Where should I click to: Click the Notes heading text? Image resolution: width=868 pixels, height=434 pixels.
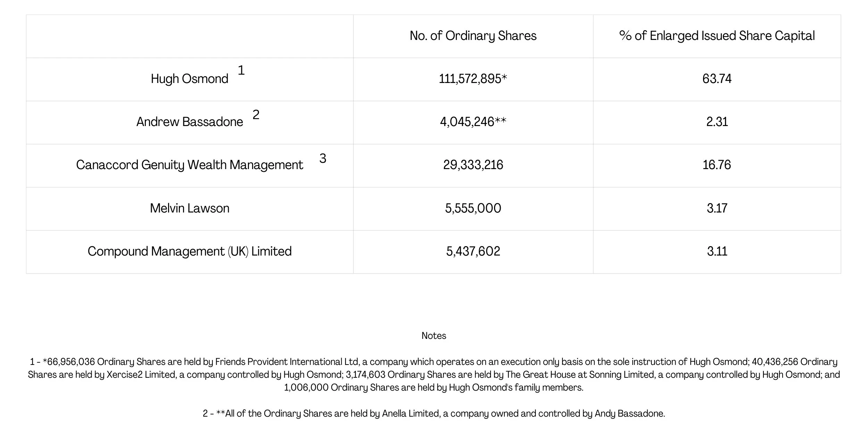[434, 336]
